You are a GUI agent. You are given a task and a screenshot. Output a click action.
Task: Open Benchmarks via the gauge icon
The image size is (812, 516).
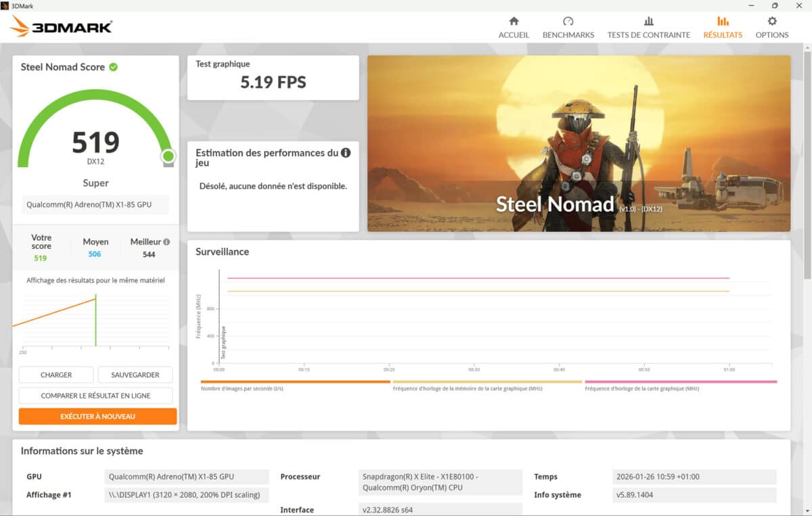tap(568, 21)
